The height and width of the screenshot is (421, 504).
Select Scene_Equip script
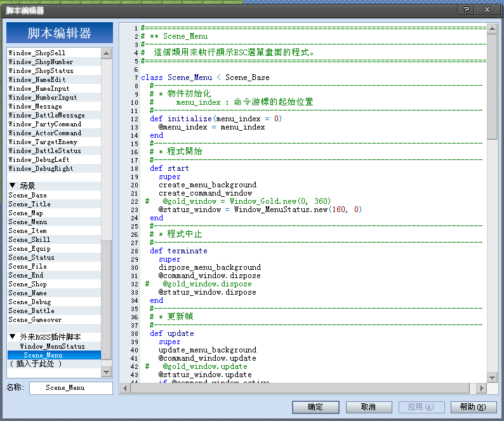(x=54, y=249)
